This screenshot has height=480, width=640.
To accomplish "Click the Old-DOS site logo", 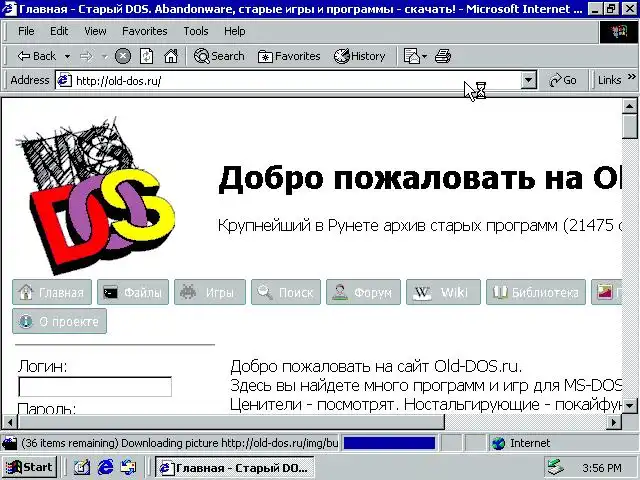I will [x=96, y=196].
